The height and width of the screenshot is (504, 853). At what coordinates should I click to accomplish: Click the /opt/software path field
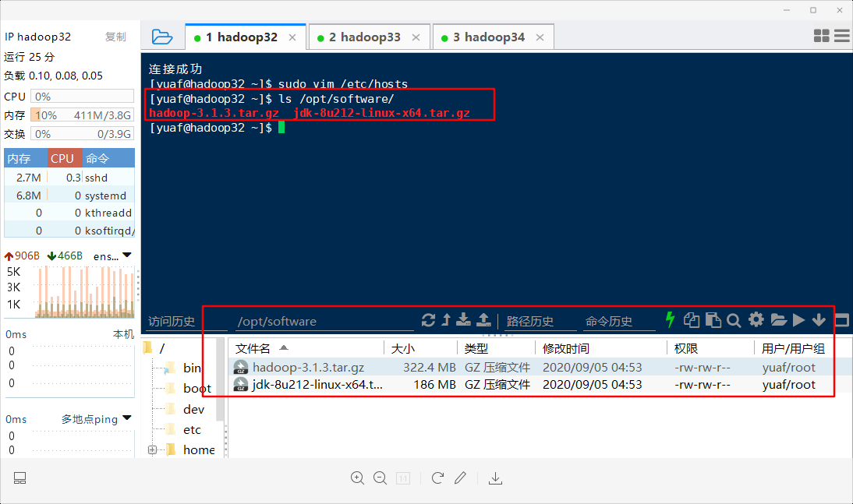(x=325, y=321)
